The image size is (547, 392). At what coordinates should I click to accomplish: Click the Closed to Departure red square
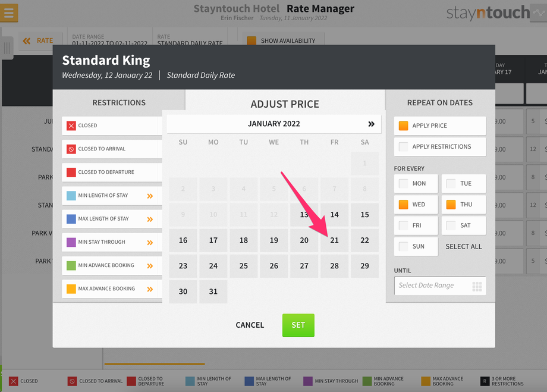[x=71, y=173]
